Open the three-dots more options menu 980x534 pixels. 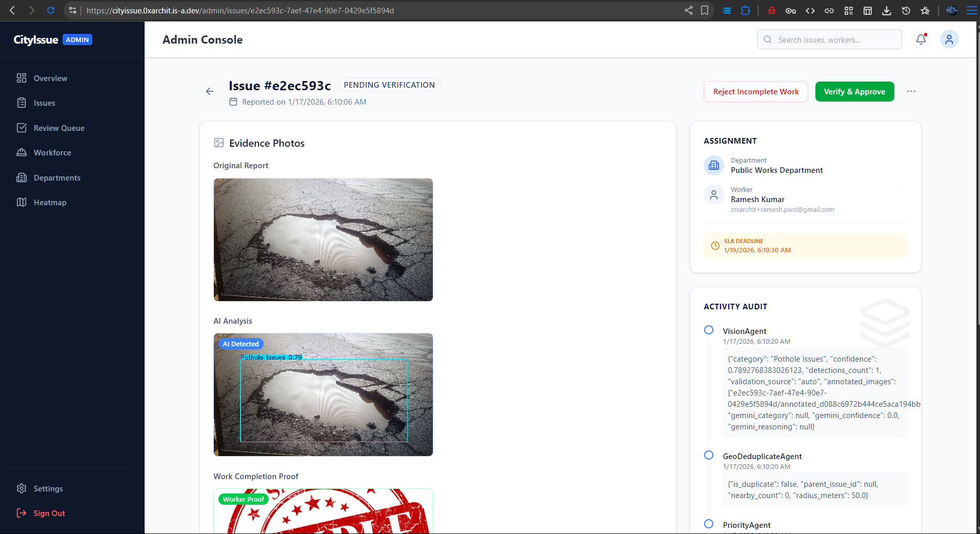[x=911, y=91]
